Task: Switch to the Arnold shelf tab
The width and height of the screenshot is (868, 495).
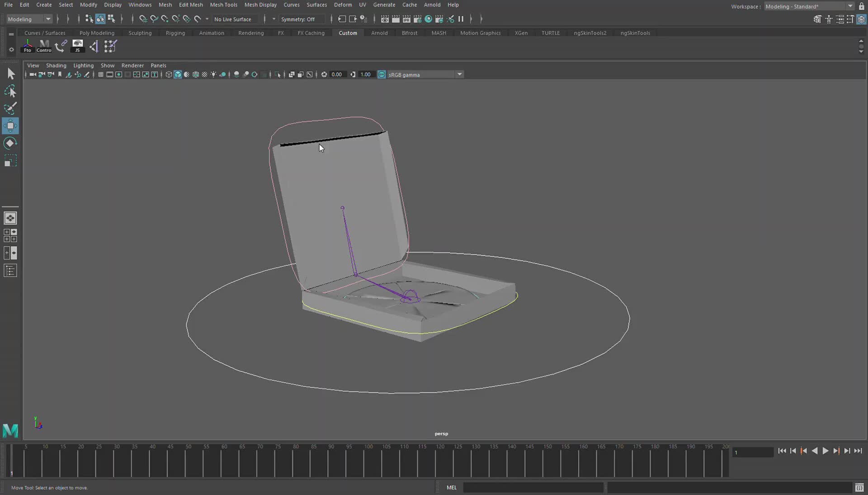Action: (379, 33)
